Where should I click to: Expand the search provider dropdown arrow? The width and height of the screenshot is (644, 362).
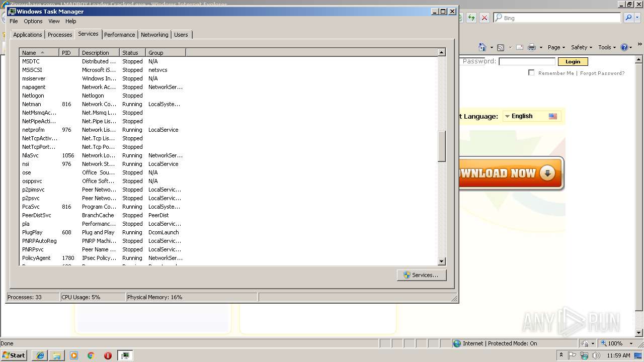[x=636, y=18]
